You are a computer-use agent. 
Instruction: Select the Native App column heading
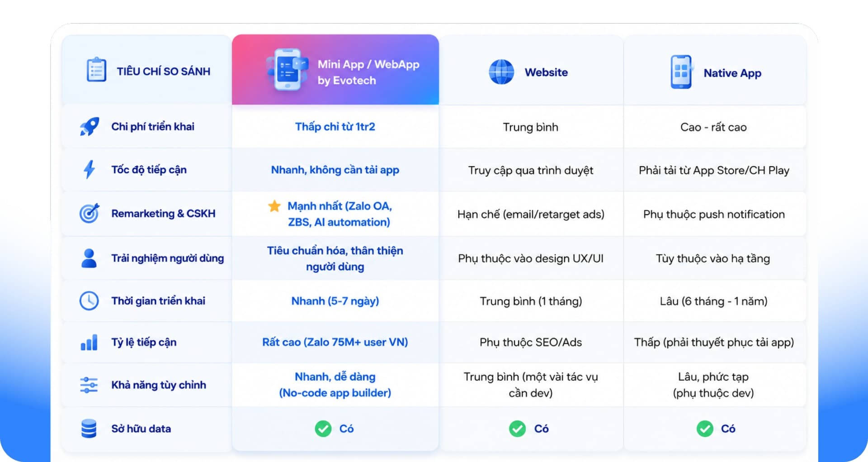[732, 73]
